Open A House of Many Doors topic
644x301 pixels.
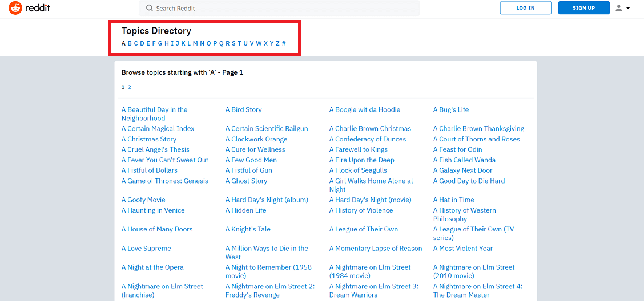point(157,230)
